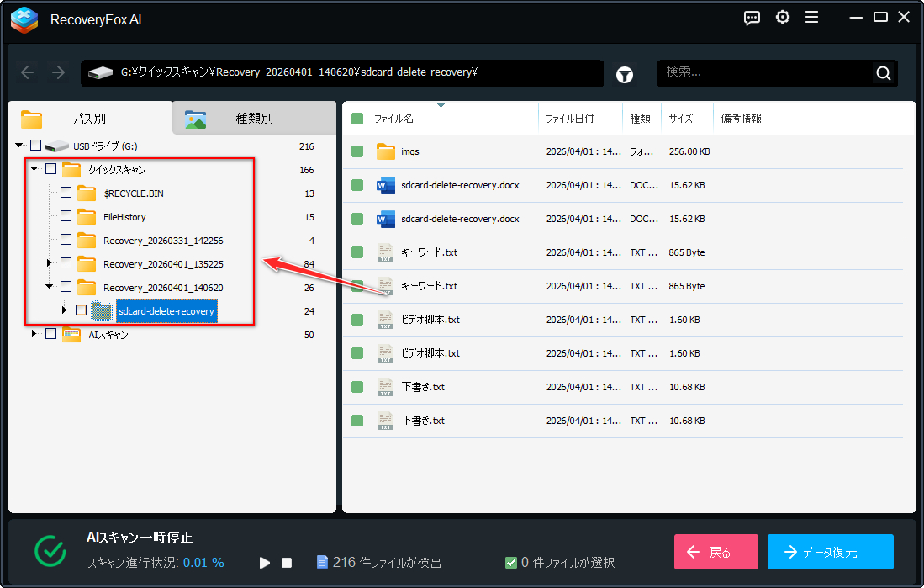Click the filter funnel icon
This screenshot has width=924, height=588.
tap(624, 75)
